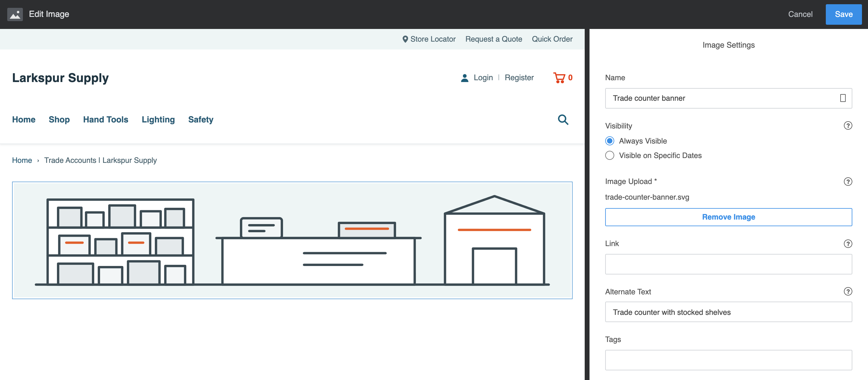Image resolution: width=868 pixels, height=380 pixels.
Task: Click the Login link
Action: [x=483, y=78]
